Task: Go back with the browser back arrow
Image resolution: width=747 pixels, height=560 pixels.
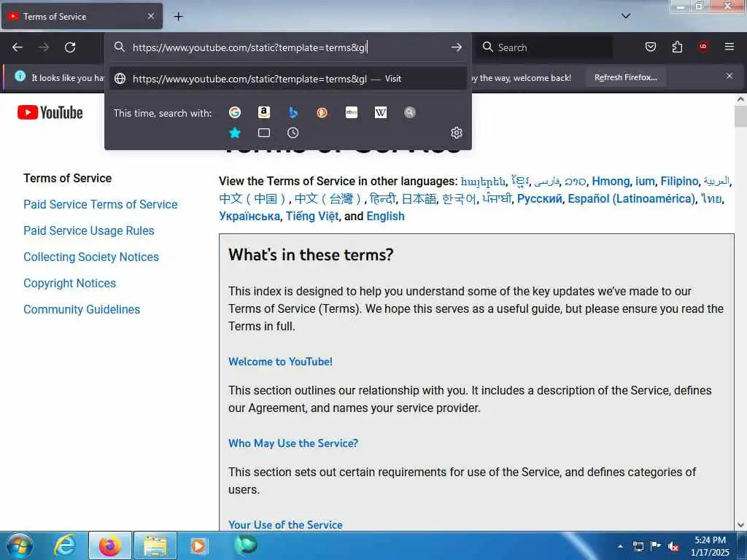Action: (x=18, y=47)
